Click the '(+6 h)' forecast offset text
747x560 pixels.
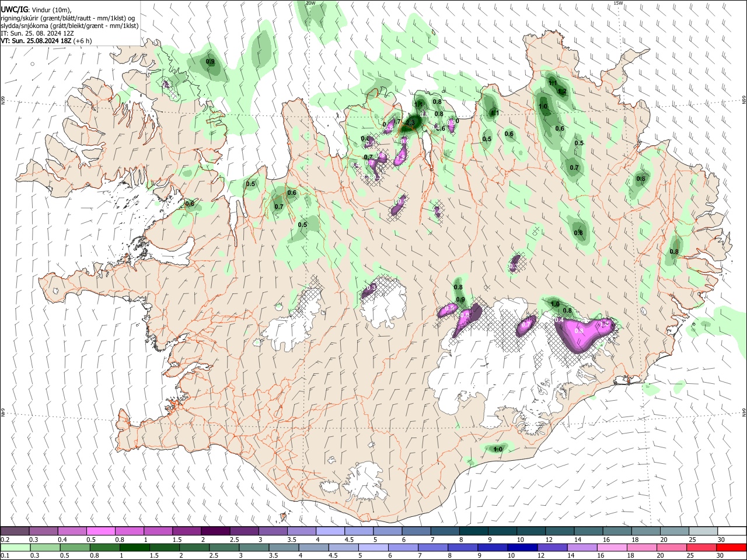pyautogui.click(x=83, y=41)
